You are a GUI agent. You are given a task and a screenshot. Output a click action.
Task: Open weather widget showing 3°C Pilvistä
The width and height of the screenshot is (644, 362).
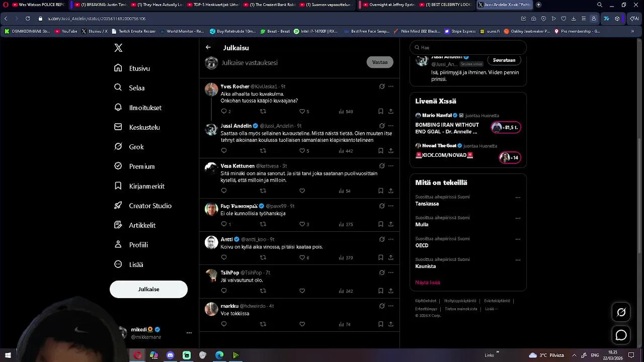coord(546,355)
